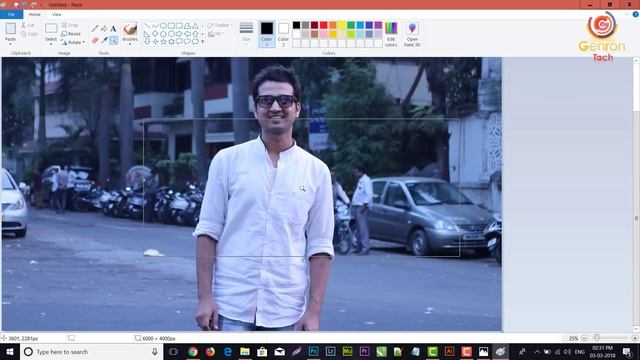Switch to the Home tab

point(35,14)
